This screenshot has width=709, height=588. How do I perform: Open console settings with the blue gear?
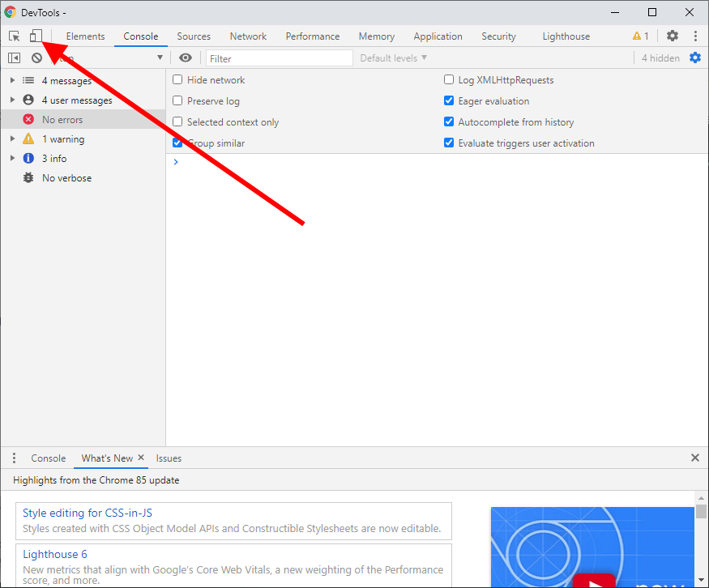coord(695,58)
